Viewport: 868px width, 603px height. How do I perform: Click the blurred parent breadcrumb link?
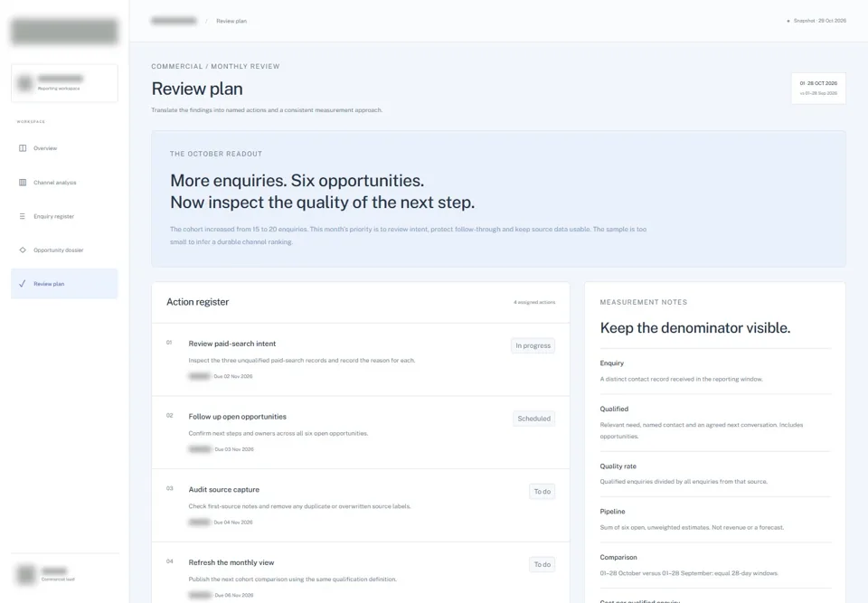(174, 21)
